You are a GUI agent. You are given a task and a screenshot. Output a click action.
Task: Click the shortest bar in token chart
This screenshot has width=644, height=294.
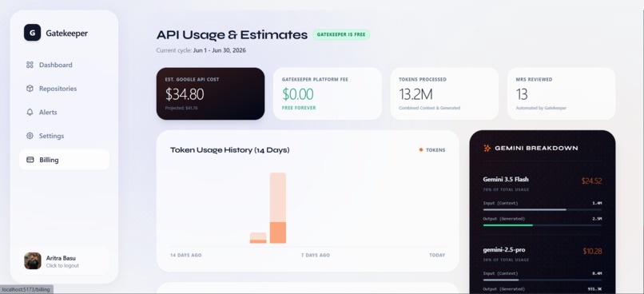click(258, 238)
